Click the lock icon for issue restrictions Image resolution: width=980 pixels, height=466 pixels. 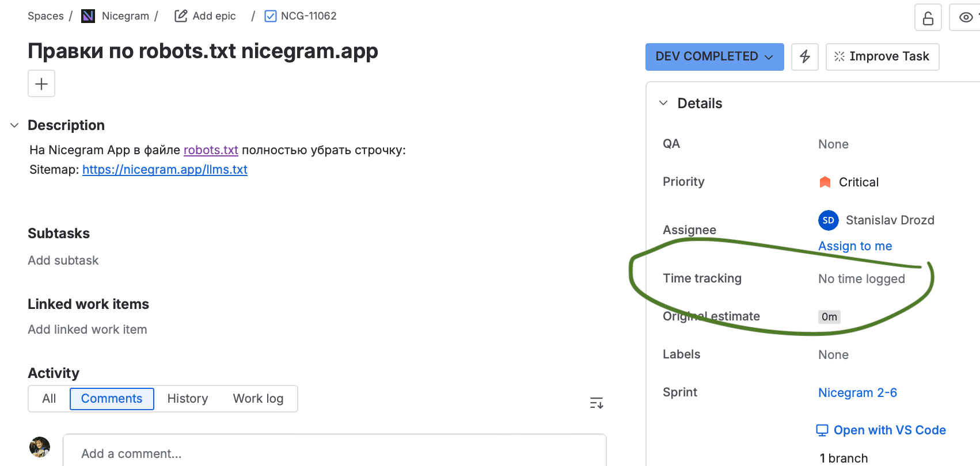pyautogui.click(x=928, y=18)
